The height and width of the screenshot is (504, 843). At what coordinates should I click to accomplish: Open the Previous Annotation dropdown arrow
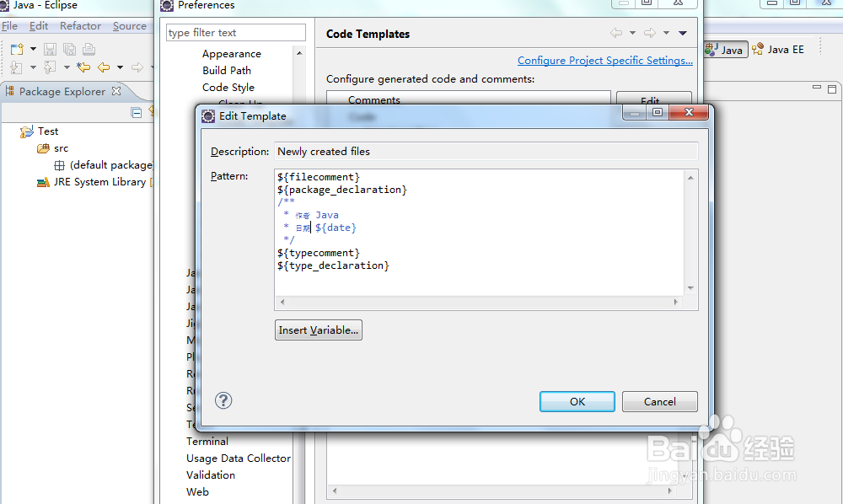click(67, 67)
